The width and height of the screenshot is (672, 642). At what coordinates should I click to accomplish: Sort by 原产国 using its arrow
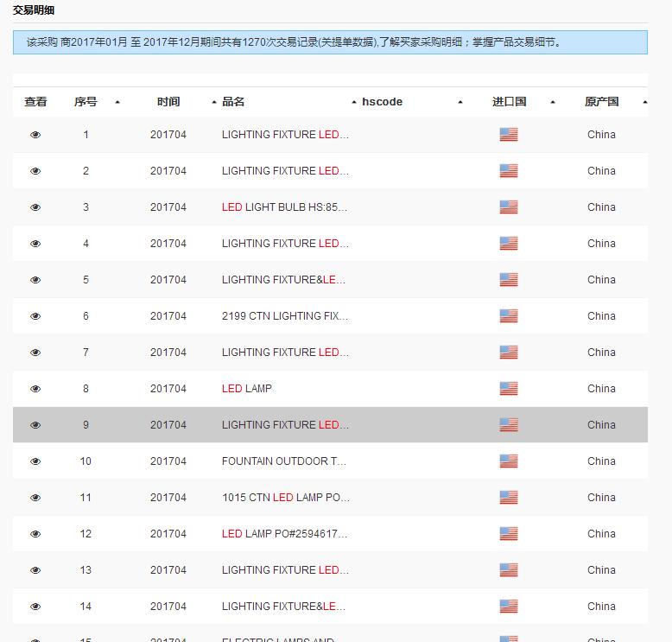point(645,102)
